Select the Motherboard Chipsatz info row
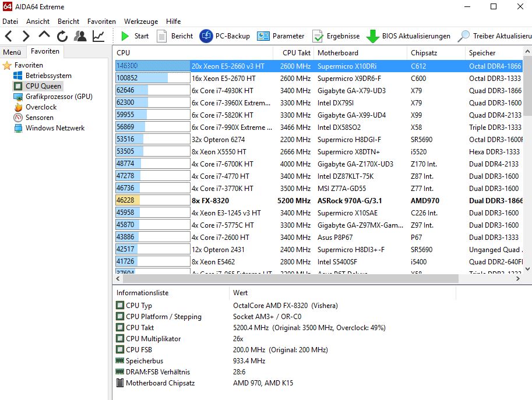532x400 pixels. click(x=205, y=383)
